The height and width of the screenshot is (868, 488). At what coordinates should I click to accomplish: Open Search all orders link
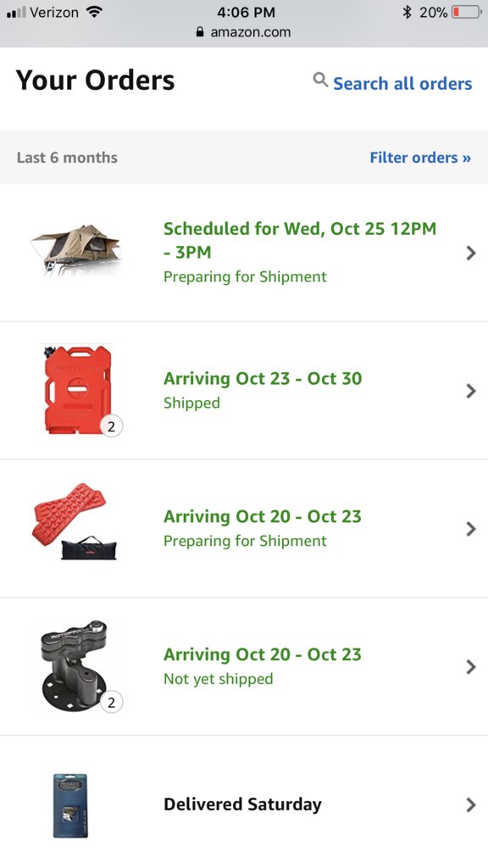pos(402,84)
